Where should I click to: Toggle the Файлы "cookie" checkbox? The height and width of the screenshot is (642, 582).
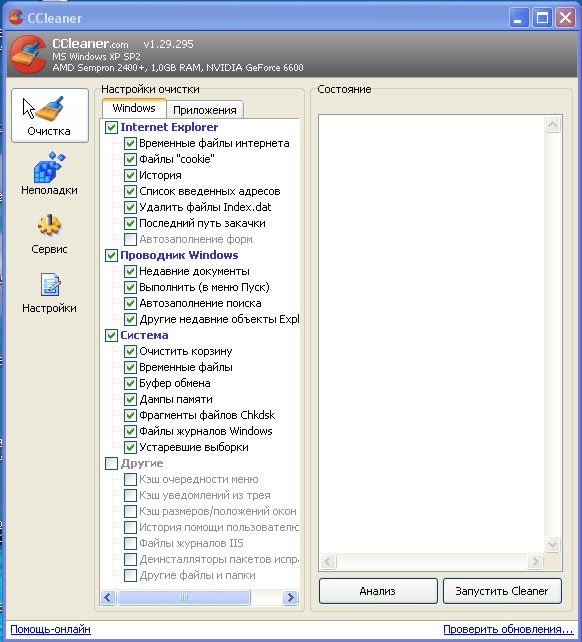130,159
